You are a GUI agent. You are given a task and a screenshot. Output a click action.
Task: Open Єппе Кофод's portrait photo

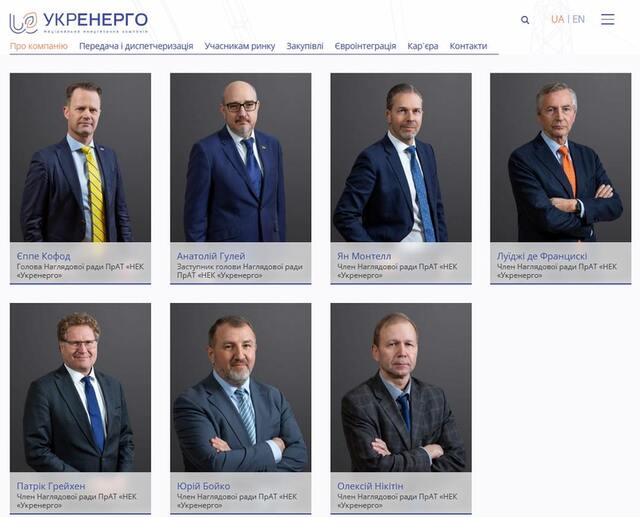[x=80, y=158]
